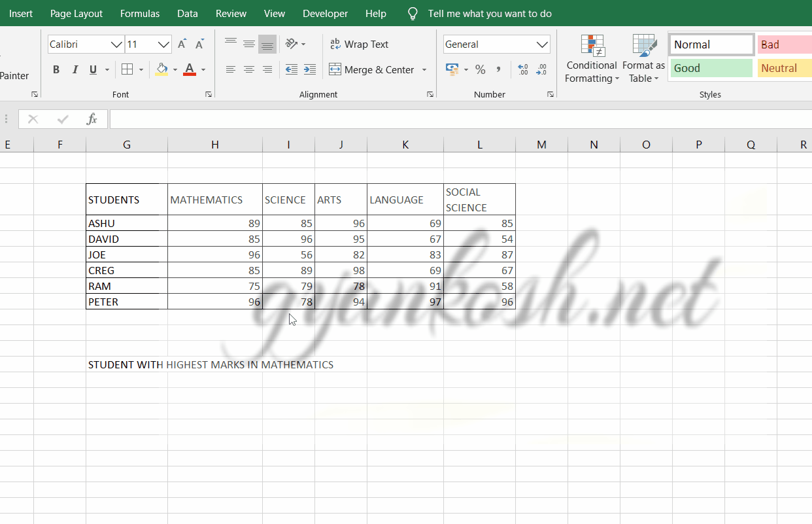Click the Merge & Center icon
Screen dimensions: 812x524
[336, 69]
